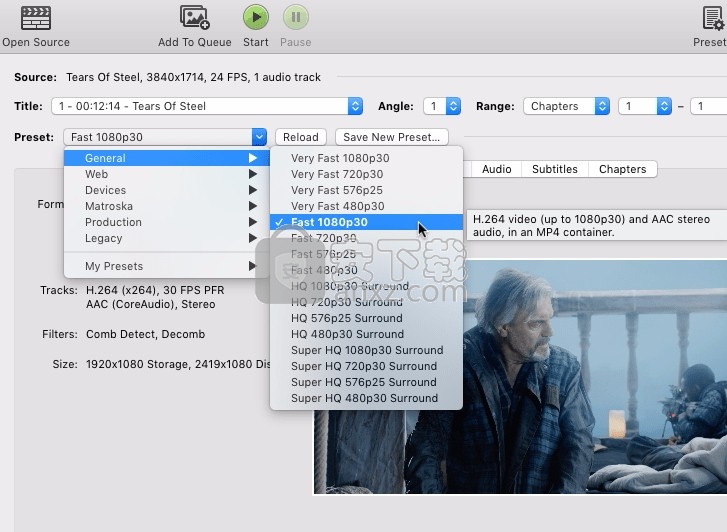The image size is (727, 532).
Task: Select Fast 480p30 preset
Action: 366,270
